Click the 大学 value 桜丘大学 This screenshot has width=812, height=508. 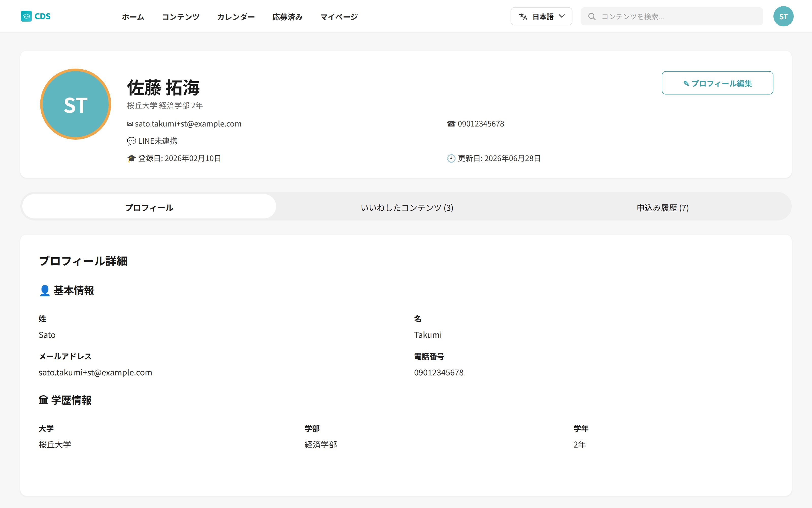55,444
